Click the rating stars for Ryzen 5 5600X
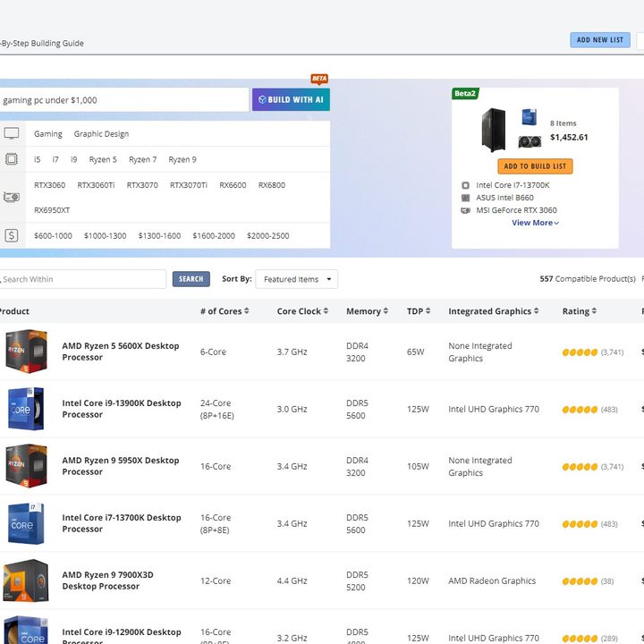 (580, 352)
